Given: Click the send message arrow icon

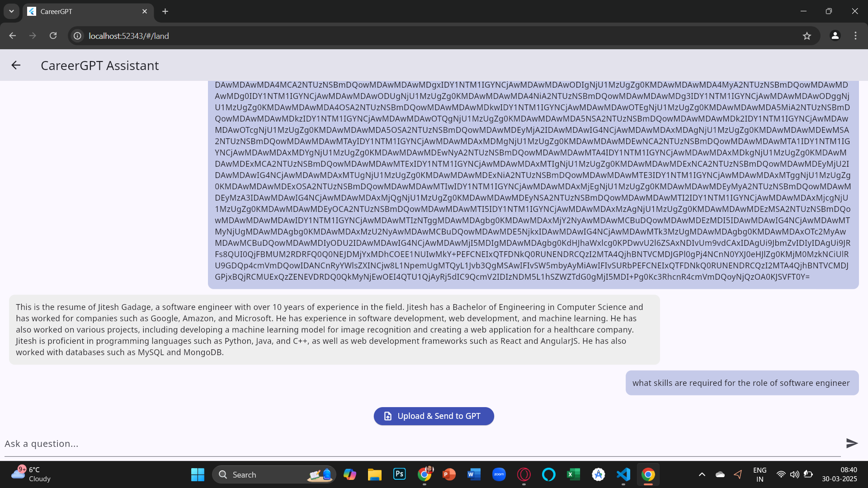Looking at the screenshot, I should pos(852,443).
